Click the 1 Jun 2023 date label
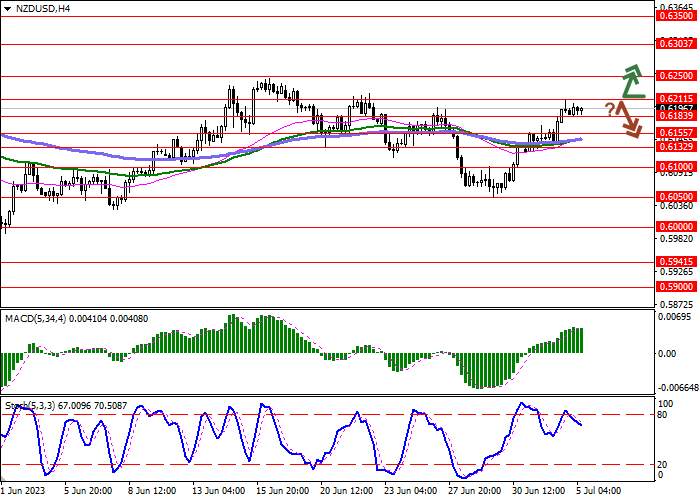This screenshot has width=700, height=500. (x=23, y=491)
